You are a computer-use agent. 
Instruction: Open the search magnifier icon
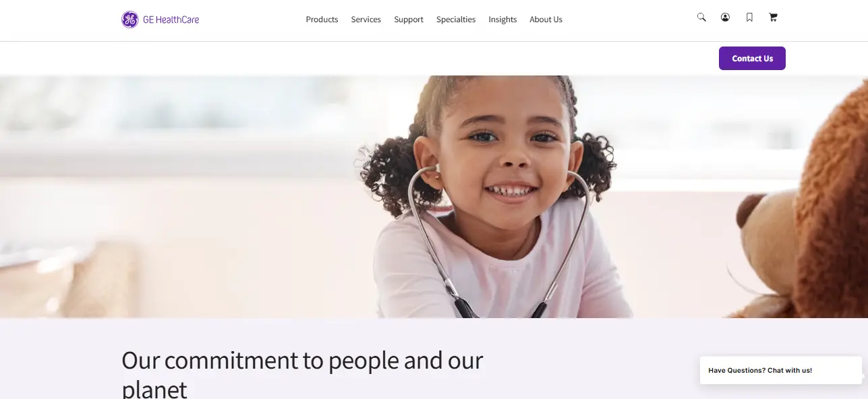[701, 18]
